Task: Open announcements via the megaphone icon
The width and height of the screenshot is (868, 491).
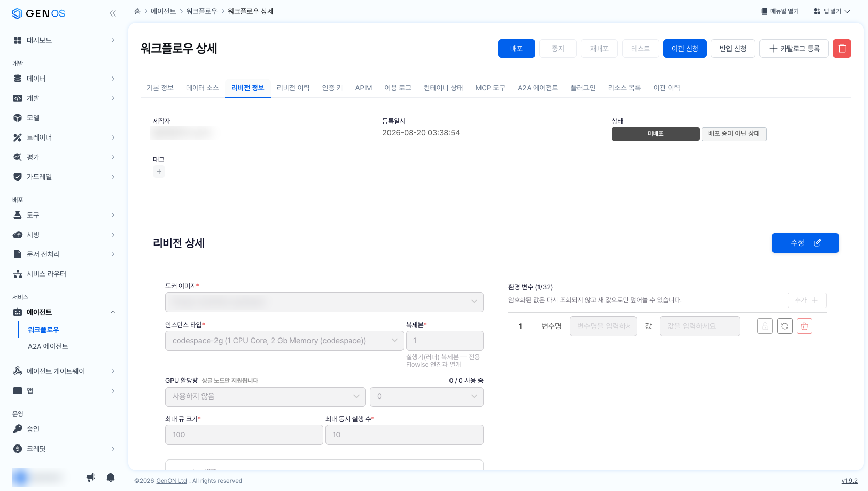Action: click(x=91, y=478)
